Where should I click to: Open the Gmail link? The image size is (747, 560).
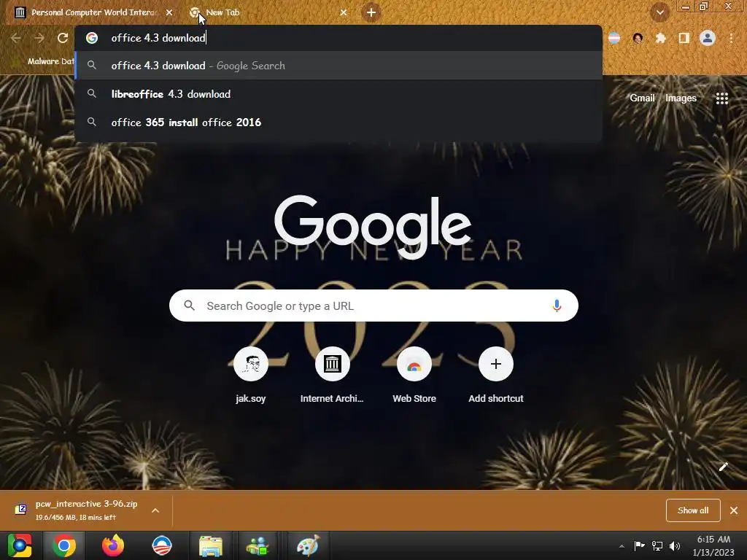[x=642, y=98]
